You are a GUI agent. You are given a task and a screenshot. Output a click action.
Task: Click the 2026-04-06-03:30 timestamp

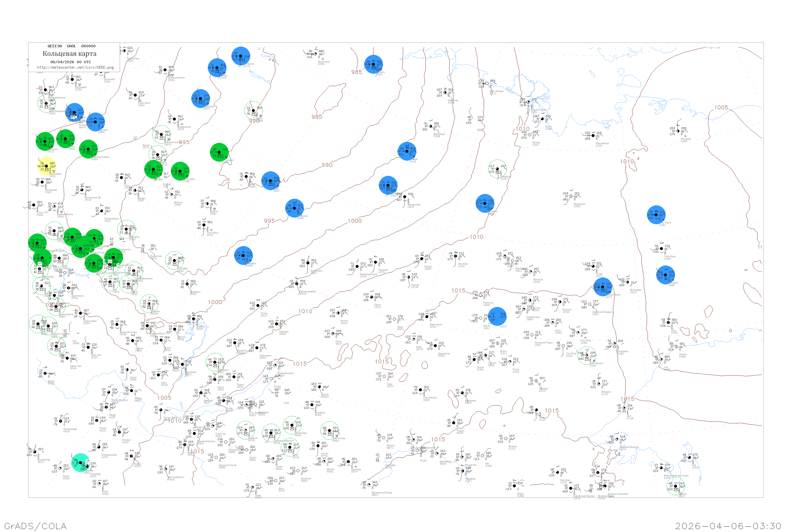(x=728, y=526)
